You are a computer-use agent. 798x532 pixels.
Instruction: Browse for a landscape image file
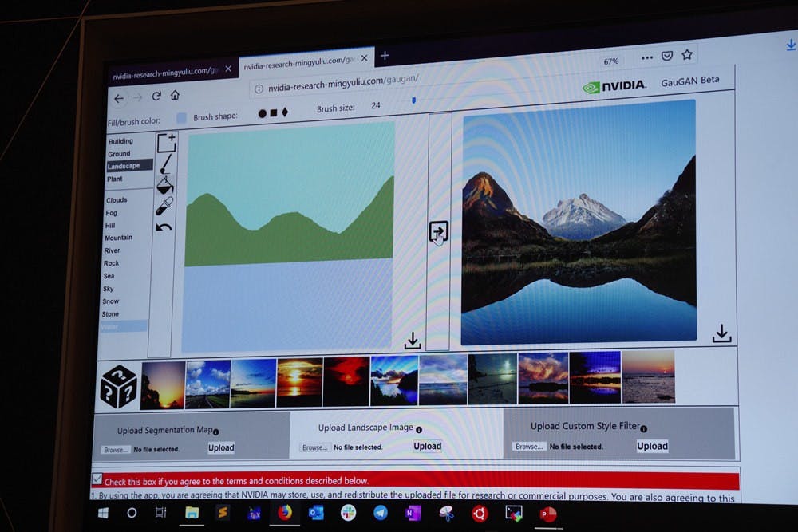click(314, 447)
